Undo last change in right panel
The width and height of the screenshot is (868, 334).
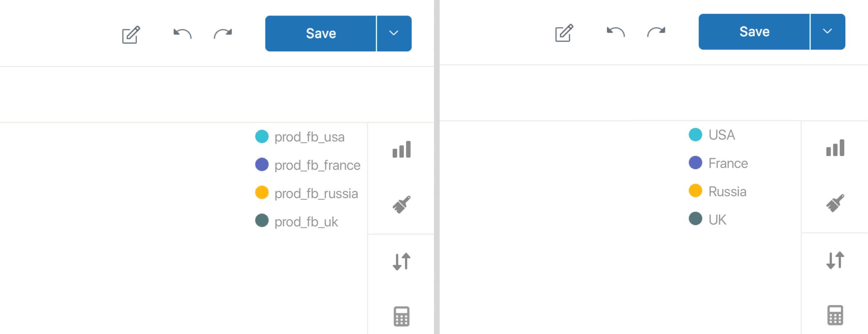(x=616, y=32)
